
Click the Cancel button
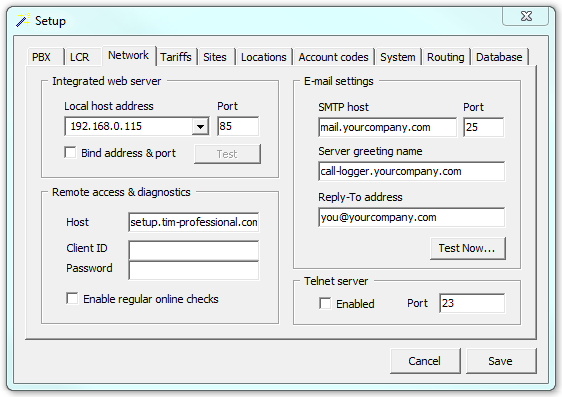(425, 361)
